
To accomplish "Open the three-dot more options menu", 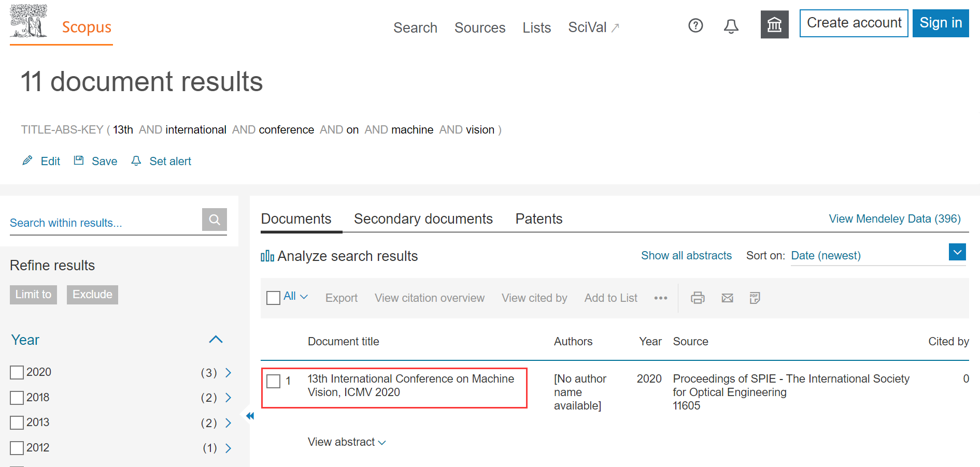I will pos(660,298).
